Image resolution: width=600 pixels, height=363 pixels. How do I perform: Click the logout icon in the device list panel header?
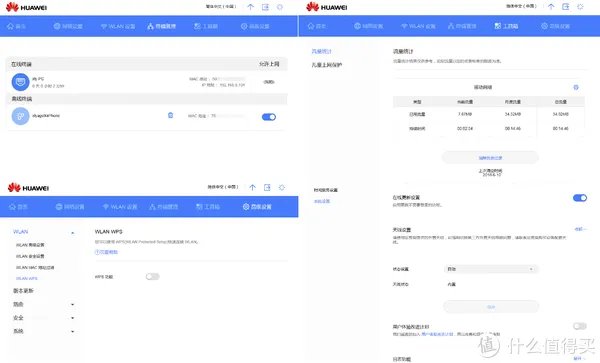265,7
